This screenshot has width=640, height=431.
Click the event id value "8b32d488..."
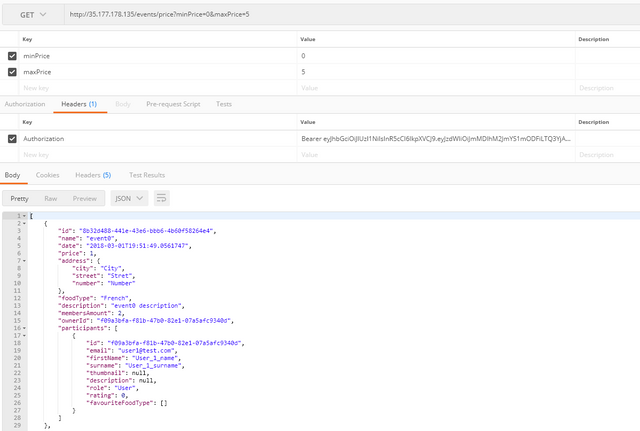[146, 231]
